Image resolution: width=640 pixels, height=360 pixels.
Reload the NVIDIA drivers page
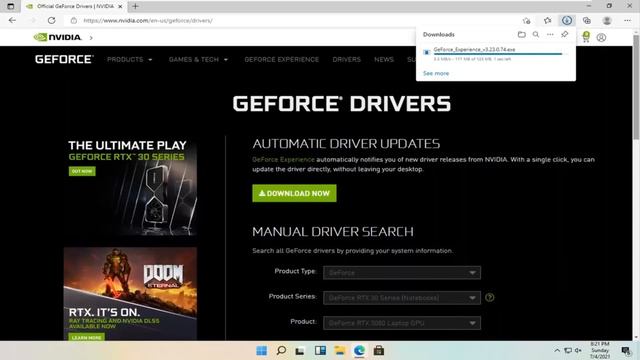(x=51, y=20)
